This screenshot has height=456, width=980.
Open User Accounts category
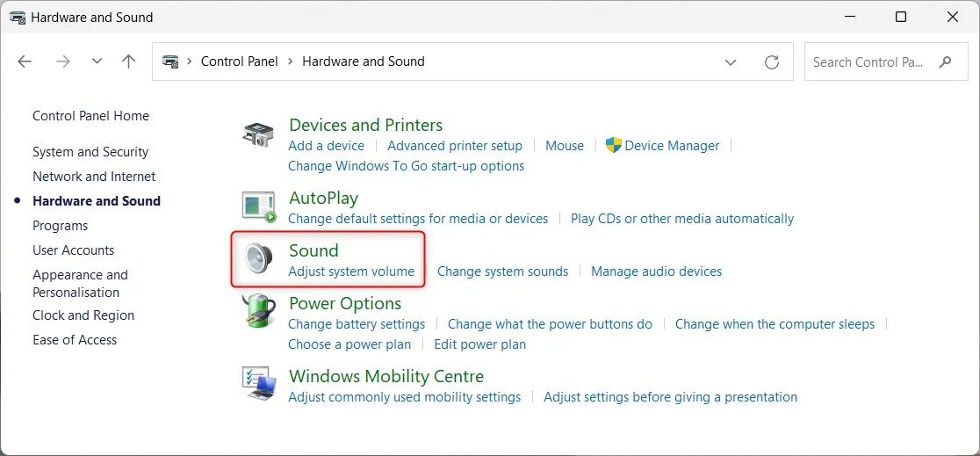[73, 250]
